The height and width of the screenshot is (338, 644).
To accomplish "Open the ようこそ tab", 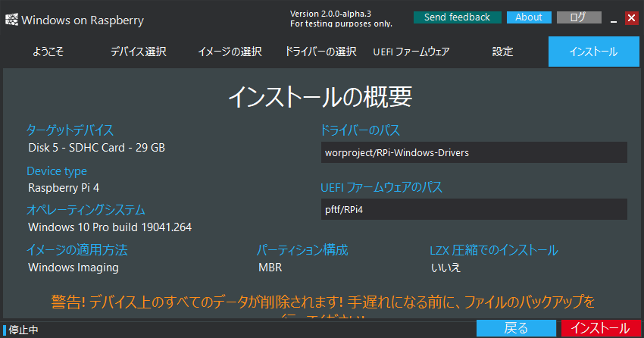I will 48,52.
